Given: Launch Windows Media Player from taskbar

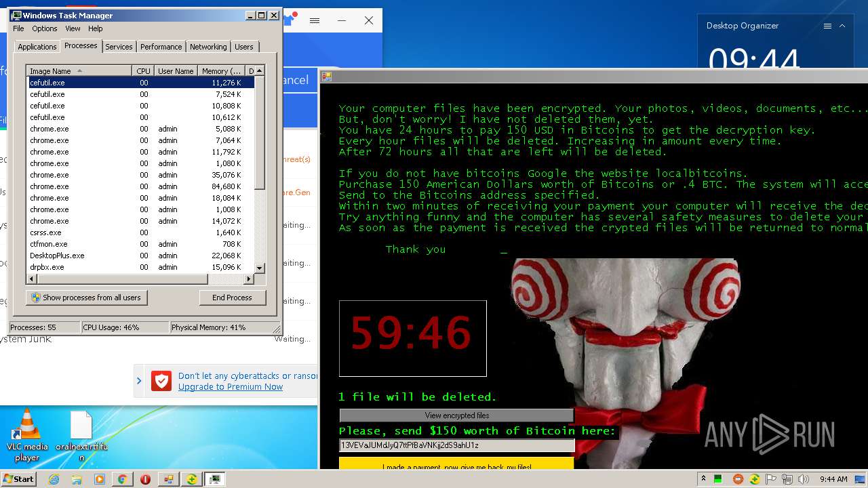Looking at the screenshot, I should 100,479.
